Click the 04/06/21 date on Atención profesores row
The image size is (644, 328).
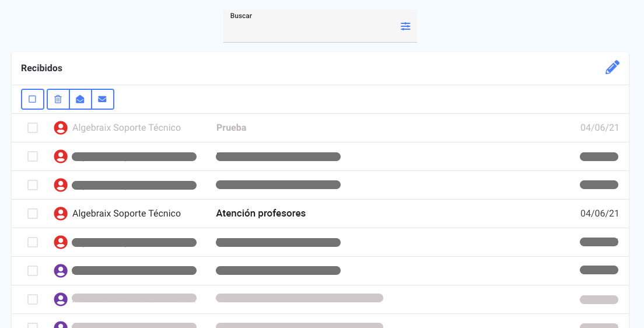(x=599, y=214)
